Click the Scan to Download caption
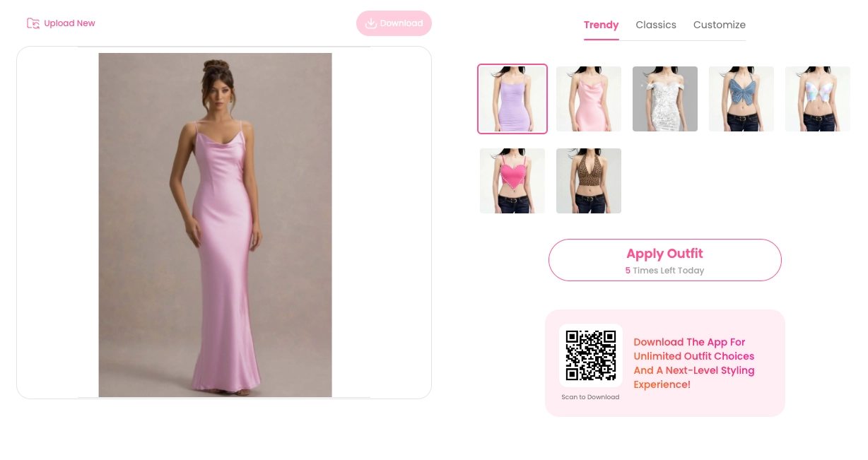The height and width of the screenshot is (460, 868). pyautogui.click(x=590, y=397)
